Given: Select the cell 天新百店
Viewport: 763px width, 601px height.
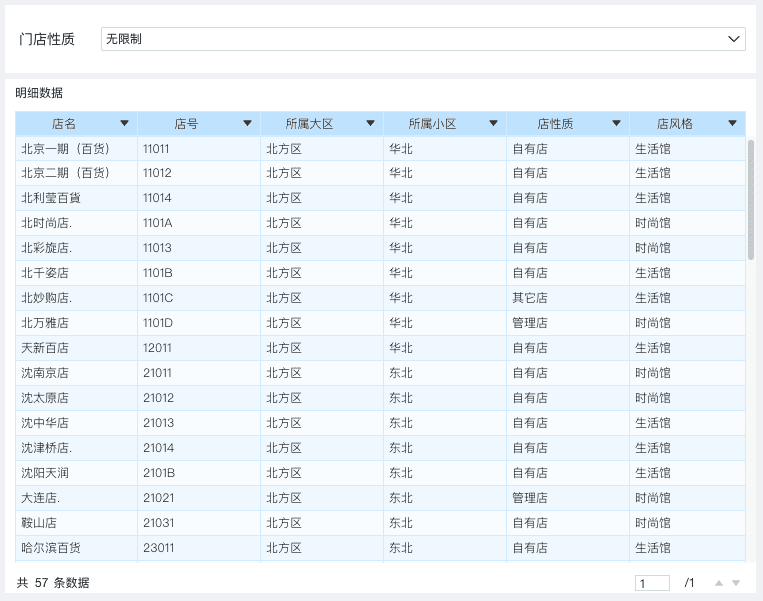Looking at the screenshot, I should coord(76,348).
